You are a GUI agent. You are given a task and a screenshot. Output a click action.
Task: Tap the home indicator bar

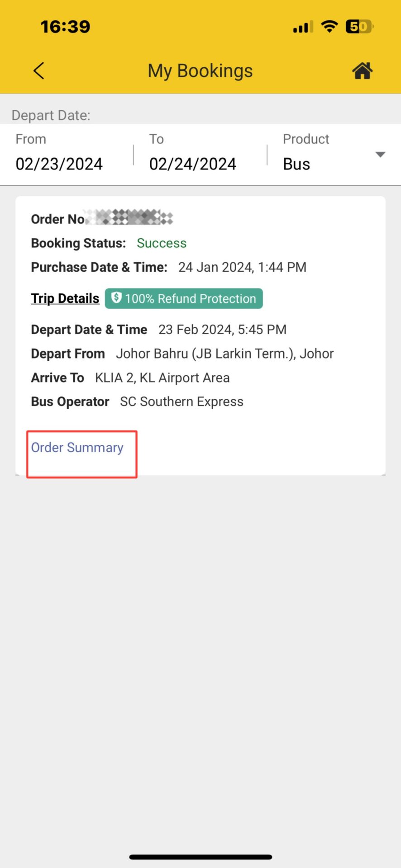(x=200, y=857)
